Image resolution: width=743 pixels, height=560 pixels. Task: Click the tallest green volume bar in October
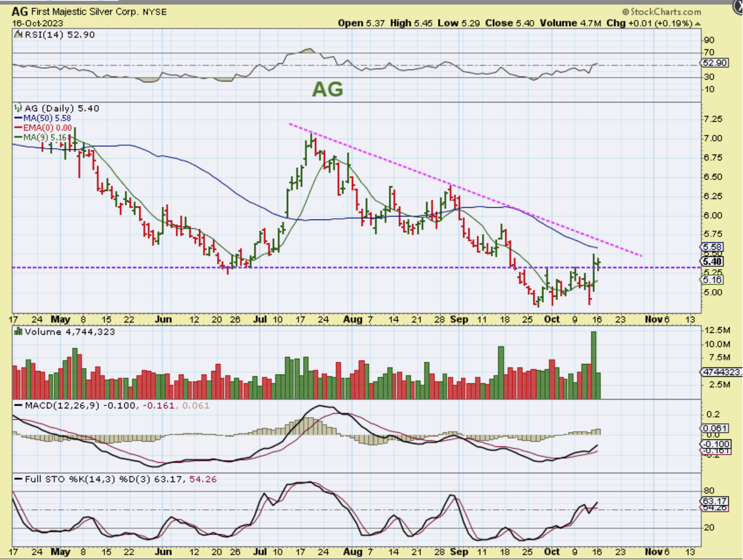click(594, 365)
